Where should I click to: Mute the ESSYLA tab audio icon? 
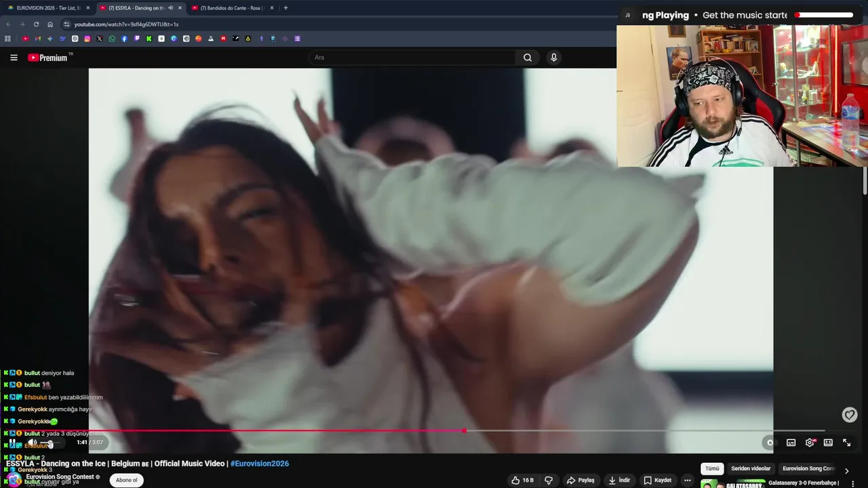[x=170, y=8]
